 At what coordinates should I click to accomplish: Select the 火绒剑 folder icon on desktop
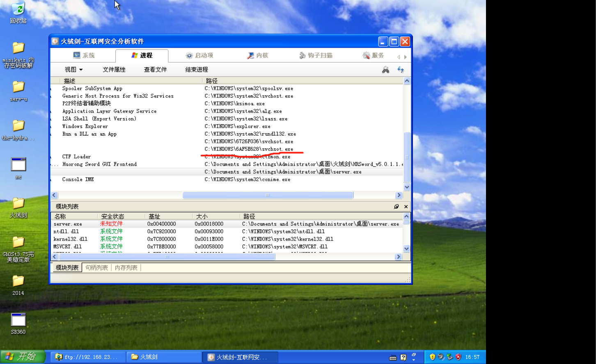tap(18, 207)
